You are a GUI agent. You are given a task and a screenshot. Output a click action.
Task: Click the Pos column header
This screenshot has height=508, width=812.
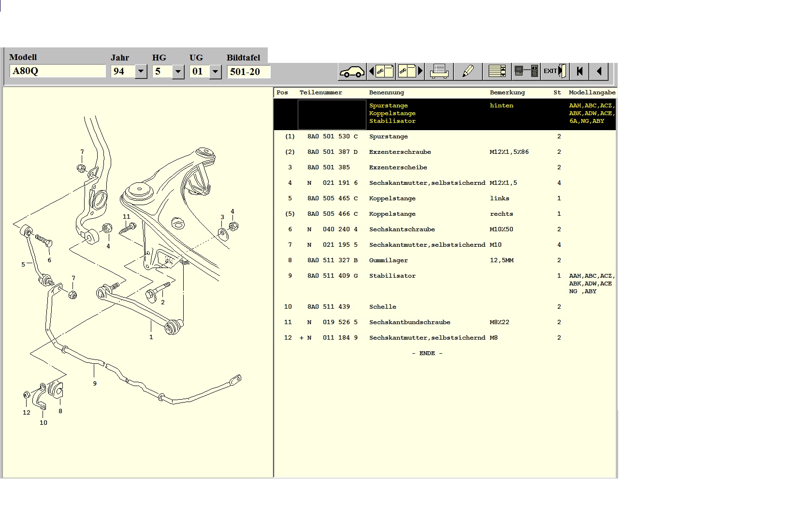pos(282,92)
